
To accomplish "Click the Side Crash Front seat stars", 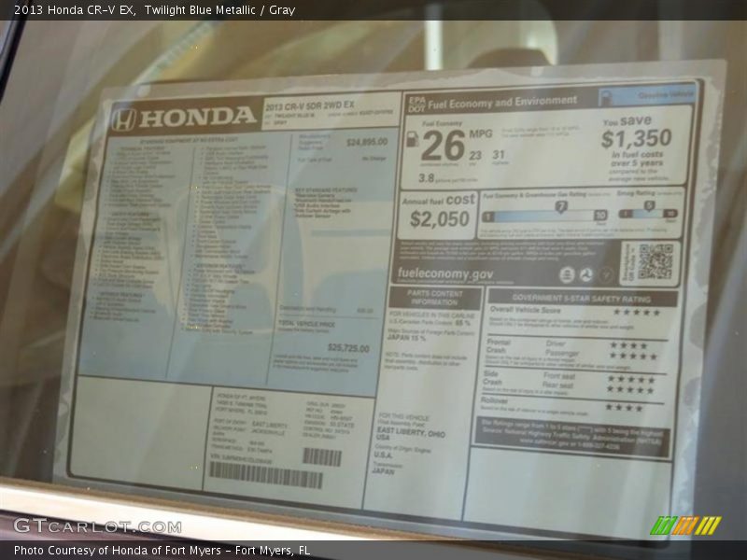I will coord(631,380).
